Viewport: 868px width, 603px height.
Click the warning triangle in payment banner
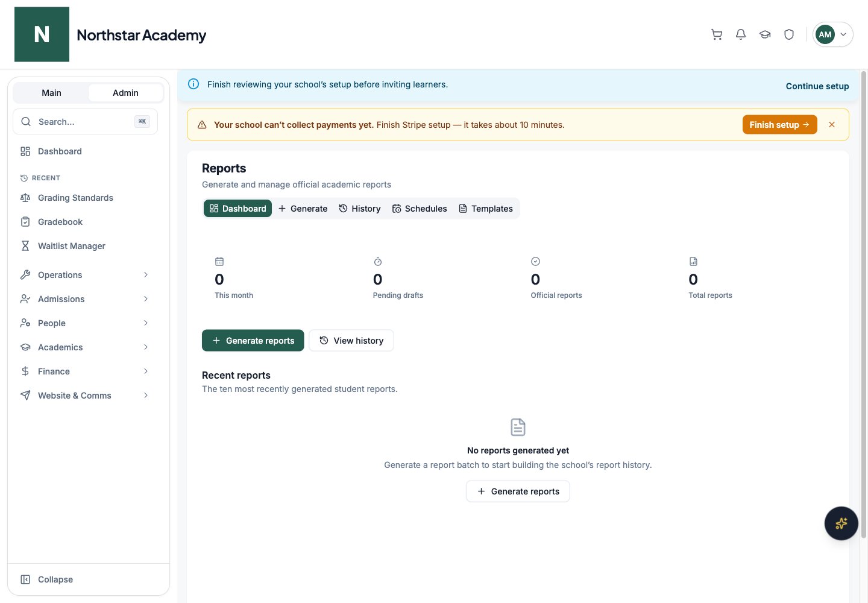tap(202, 125)
